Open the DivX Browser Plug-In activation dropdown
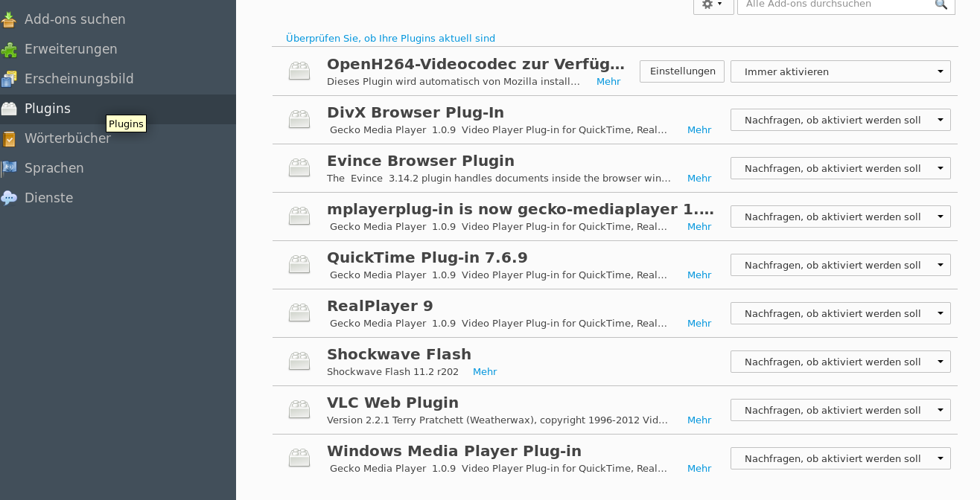 pyautogui.click(x=840, y=120)
